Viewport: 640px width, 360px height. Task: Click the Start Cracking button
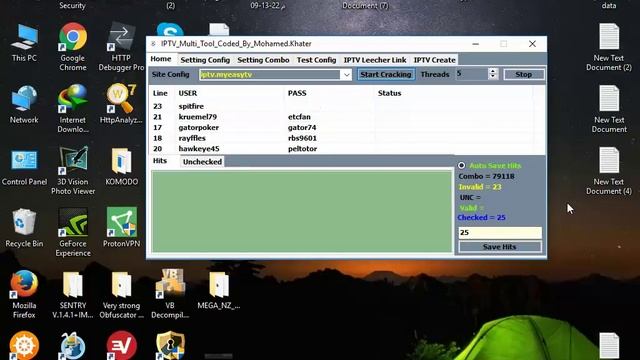pyautogui.click(x=386, y=74)
